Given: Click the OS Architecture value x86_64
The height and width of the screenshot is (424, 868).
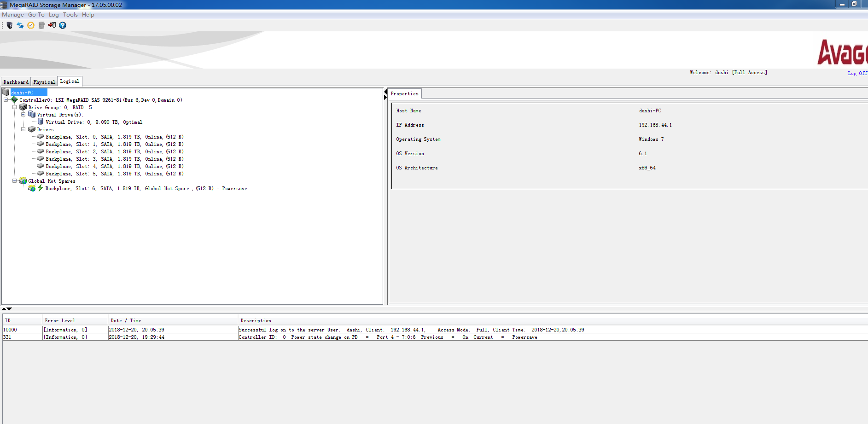Looking at the screenshot, I should (x=647, y=168).
